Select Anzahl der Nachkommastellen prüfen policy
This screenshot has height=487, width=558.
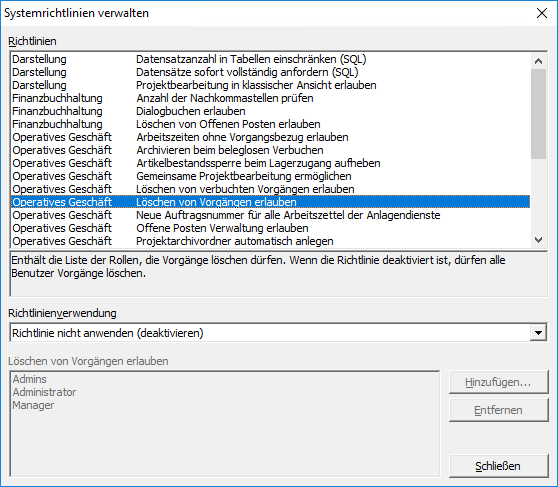coord(270,98)
